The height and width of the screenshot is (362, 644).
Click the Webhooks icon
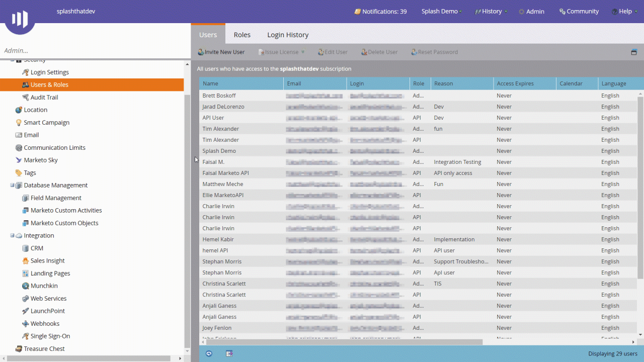25,324
